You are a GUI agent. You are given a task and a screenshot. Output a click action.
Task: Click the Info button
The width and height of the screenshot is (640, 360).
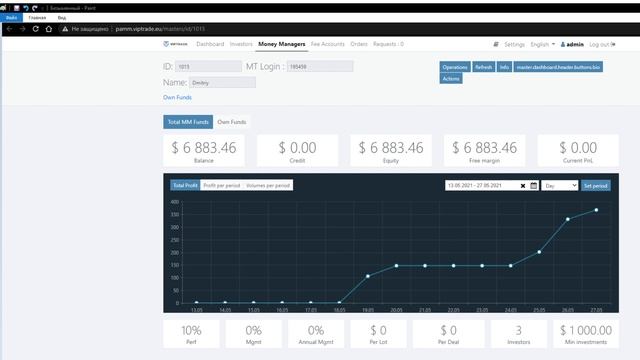click(504, 67)
